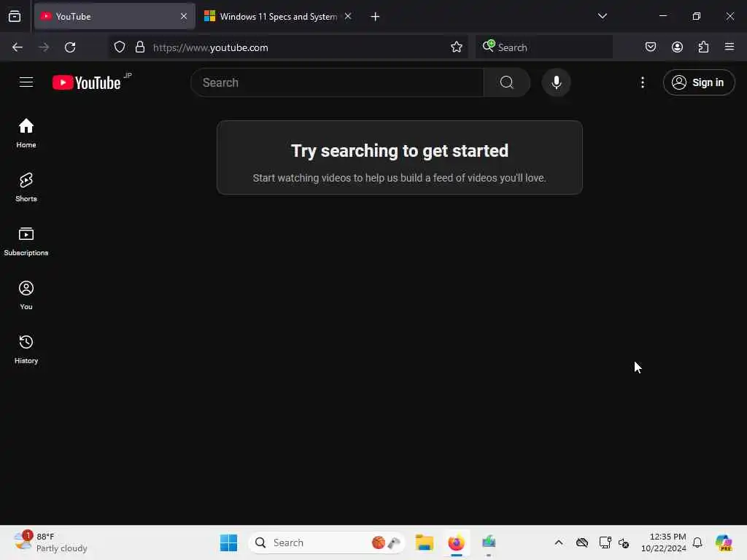Click the Windows taskbar Search box
747x560 pixels.
[326, 542]
